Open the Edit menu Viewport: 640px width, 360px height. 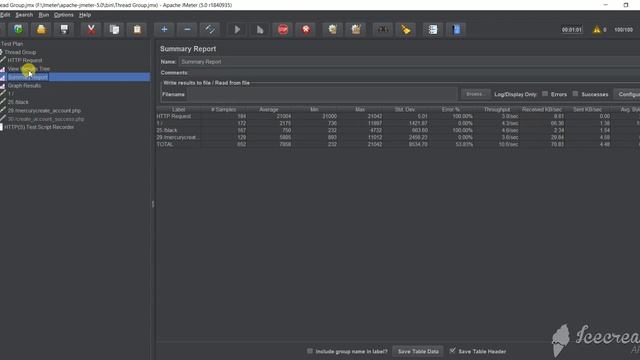pyautogui.click(x=5, y=15)
